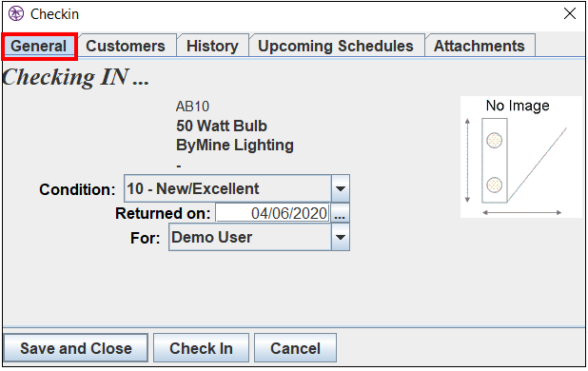This screenshot has height=371, width=588.
Task: Click the Condition label
Action: point(77,189)
